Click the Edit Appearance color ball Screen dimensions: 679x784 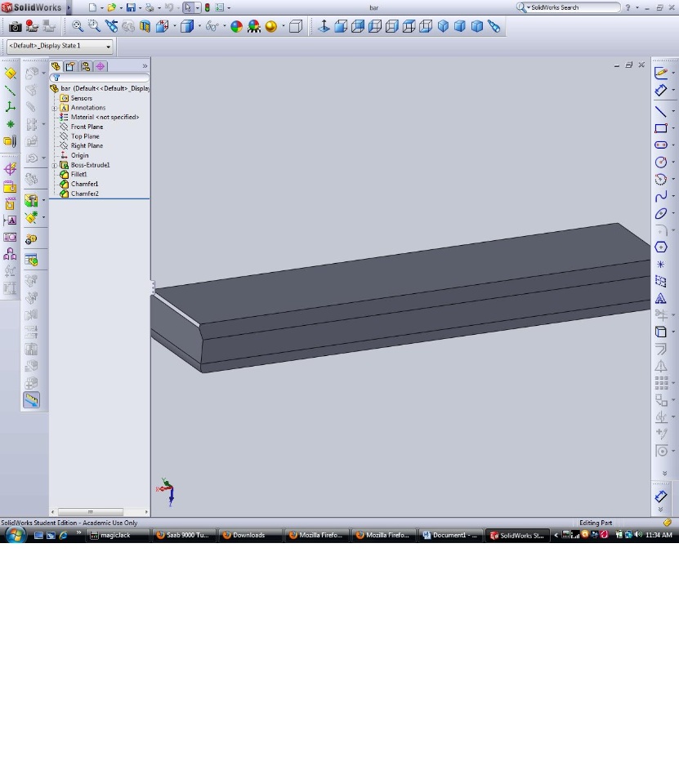[236, 26]
